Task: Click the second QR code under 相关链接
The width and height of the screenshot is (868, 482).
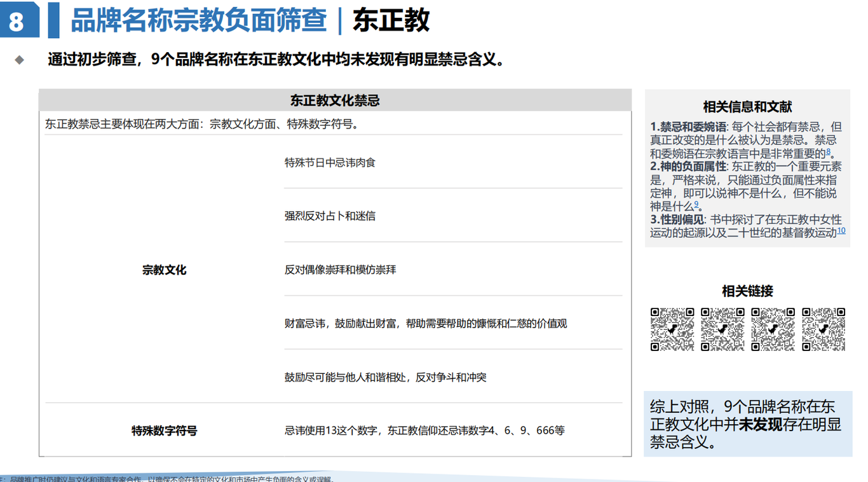Action: pos(722,329)
